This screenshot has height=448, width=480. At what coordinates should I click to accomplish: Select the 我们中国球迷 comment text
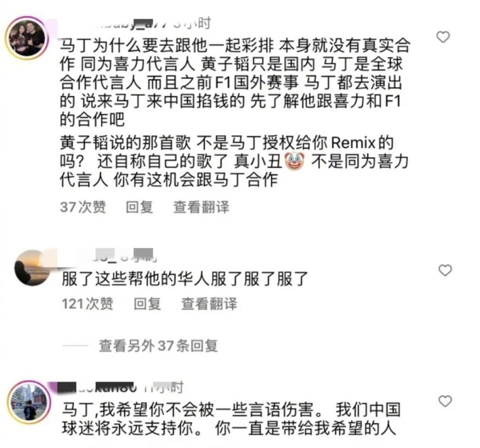tap(231, 419)
